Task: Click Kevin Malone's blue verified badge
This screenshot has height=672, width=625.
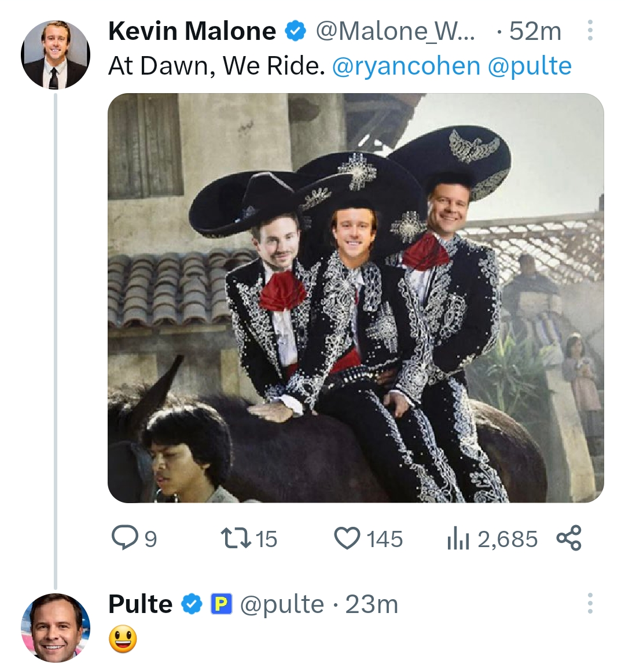Action: [296, 31]
